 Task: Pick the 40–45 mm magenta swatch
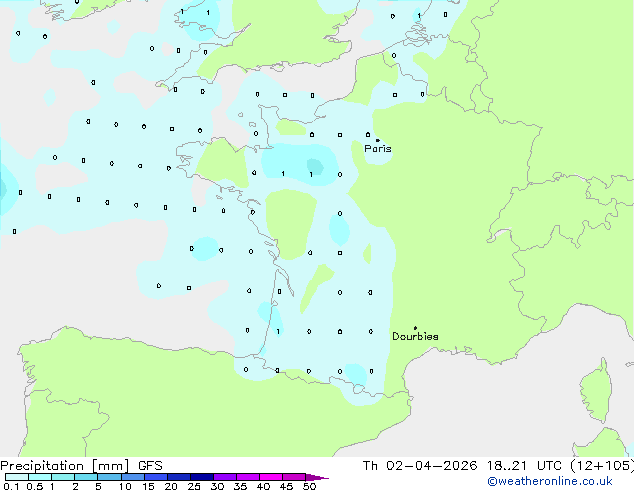tap(271, 477)
